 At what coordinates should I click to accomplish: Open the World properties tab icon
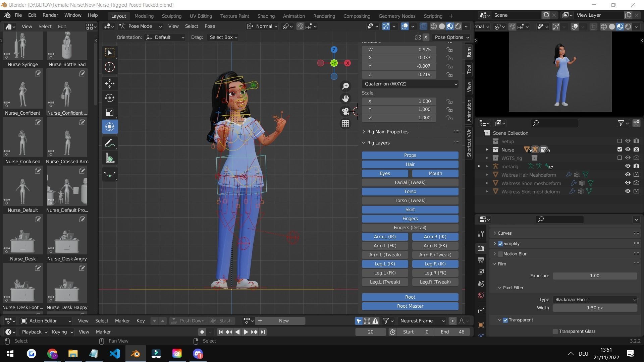481,295
